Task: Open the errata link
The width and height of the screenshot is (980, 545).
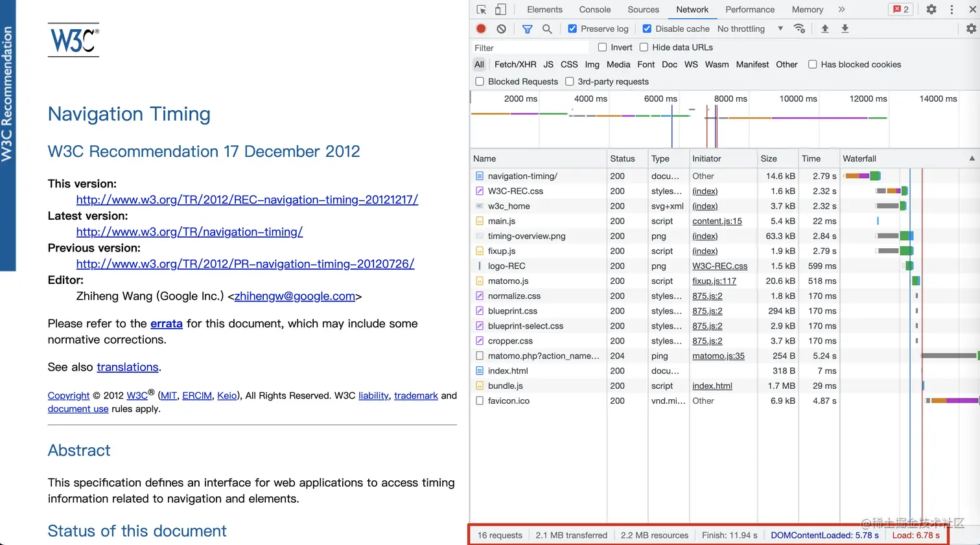Action: [x=167, y=323]
